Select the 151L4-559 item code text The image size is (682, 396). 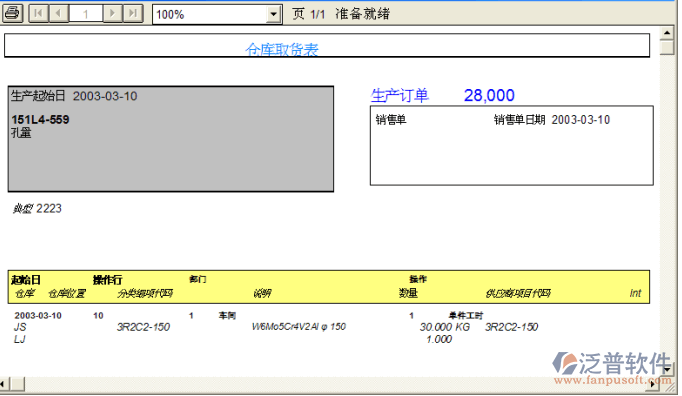[x=40, y=120]
